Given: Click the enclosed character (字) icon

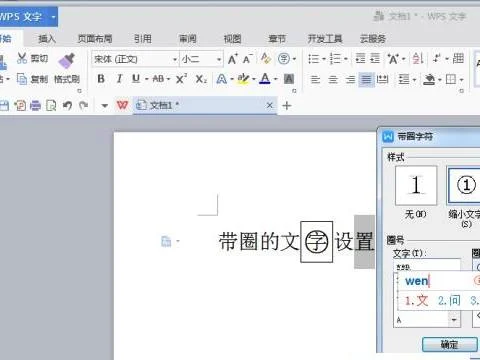Looking at the screenshot, I should pyautogui.click(x=284, y=59).
